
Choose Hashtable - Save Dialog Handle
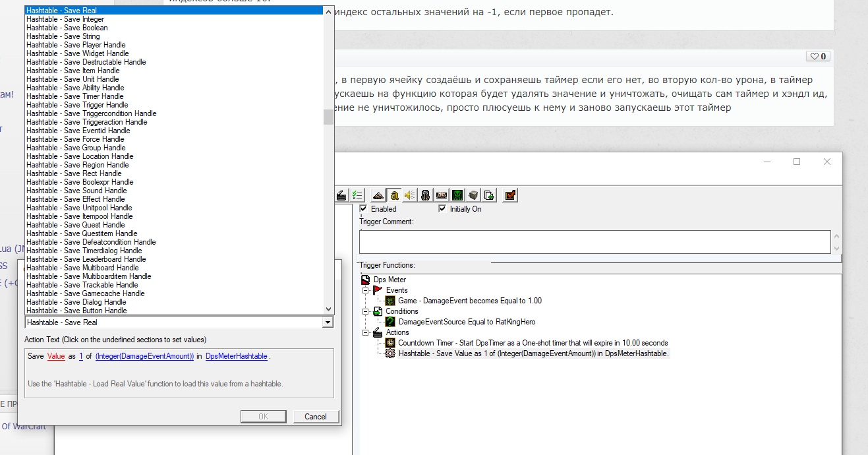[x=174, y=302]
